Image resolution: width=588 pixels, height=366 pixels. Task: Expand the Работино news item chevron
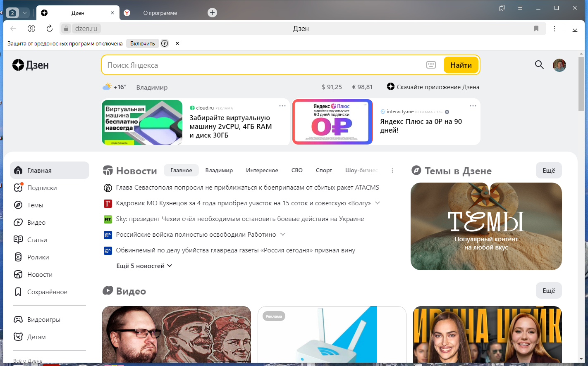pyautogui.click(x=283, y=235)
